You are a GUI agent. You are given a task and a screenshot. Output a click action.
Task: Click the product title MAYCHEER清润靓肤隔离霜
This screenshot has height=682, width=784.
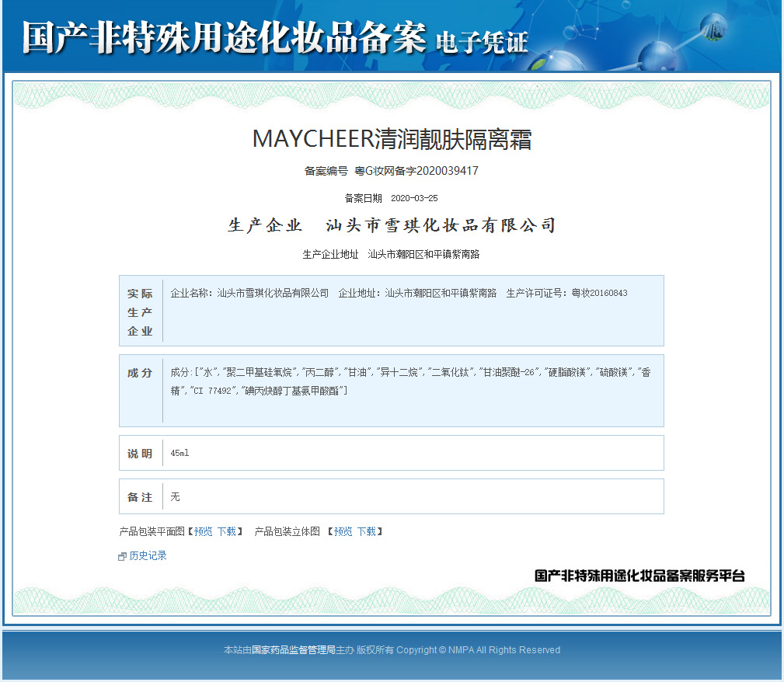[392, 139]
